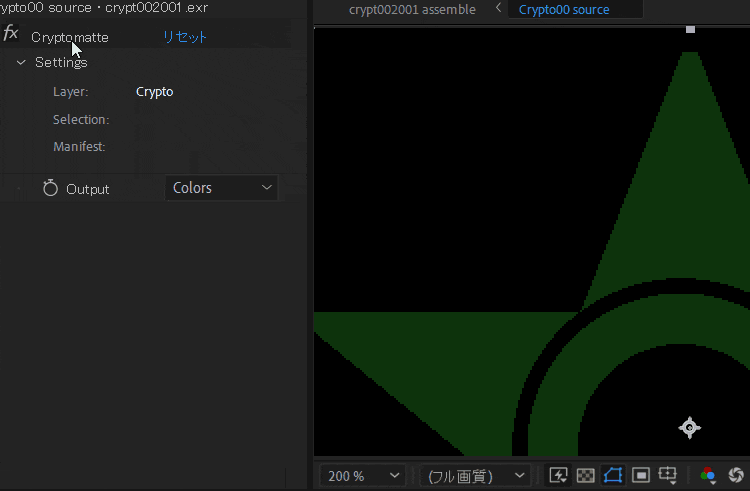
Task: Click the Selection label
Action: pyautogui.click(x=81, y=120)
